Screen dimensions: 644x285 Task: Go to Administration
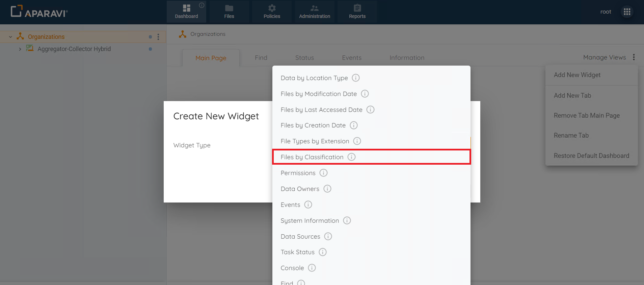tap(314, 11)
